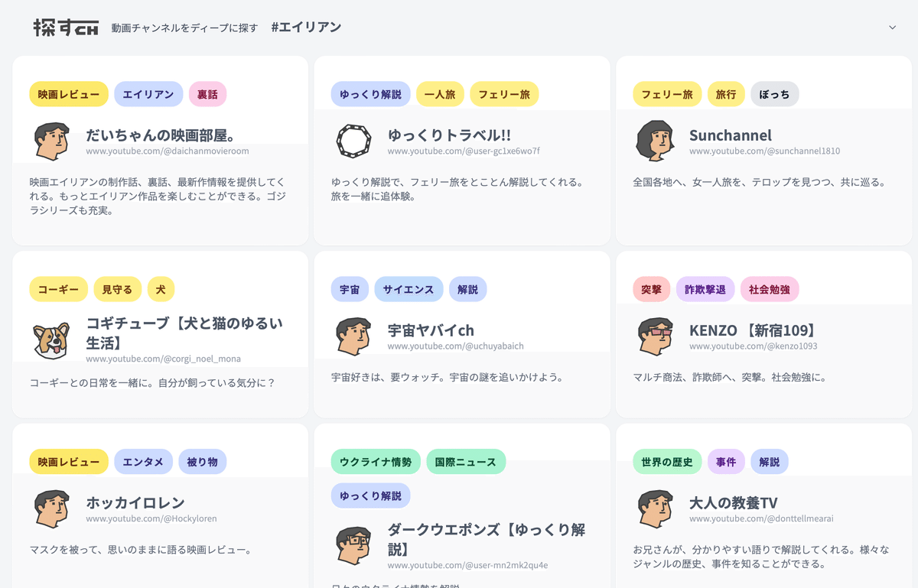Open KENZO 【新宿109】 channel title

tap(754, 330)
